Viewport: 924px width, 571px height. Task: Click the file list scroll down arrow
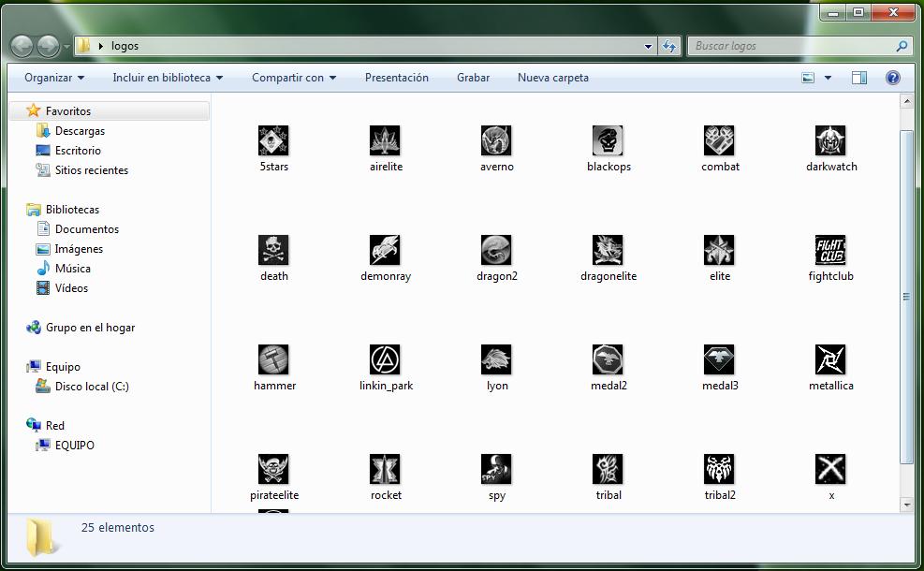point(906,505)
